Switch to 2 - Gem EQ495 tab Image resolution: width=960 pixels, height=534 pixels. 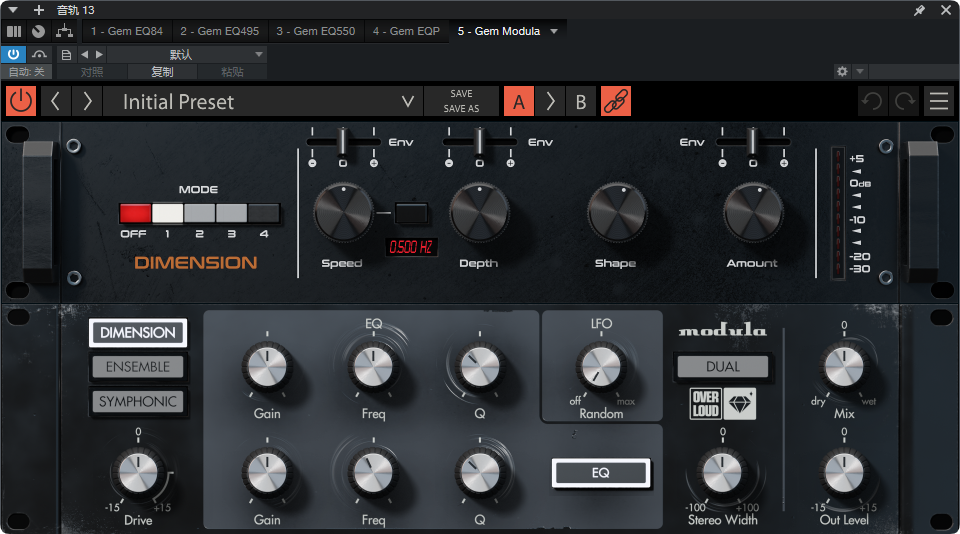(x=219, y=31)
